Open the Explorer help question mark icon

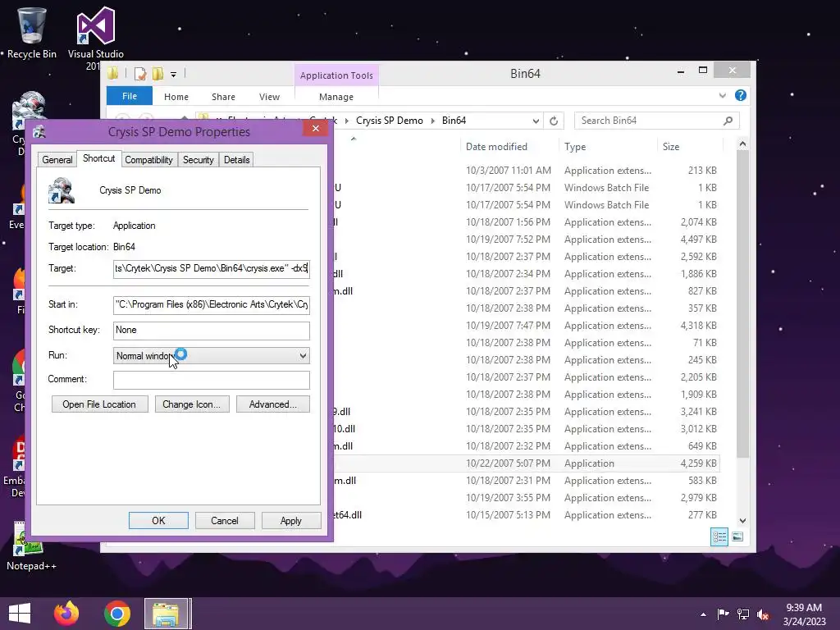coord(741,95)
